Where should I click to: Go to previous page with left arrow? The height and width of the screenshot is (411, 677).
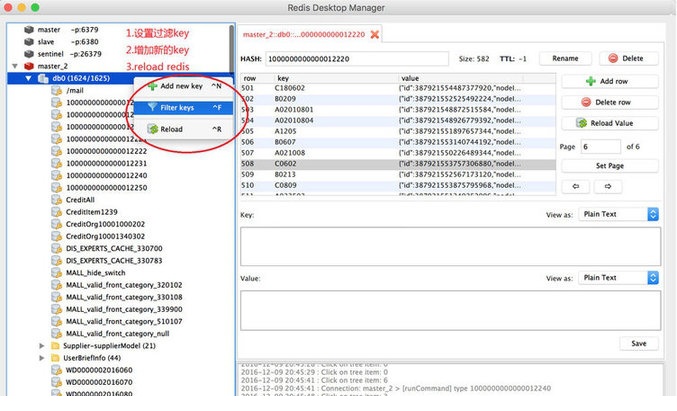[x=575, y=187]
